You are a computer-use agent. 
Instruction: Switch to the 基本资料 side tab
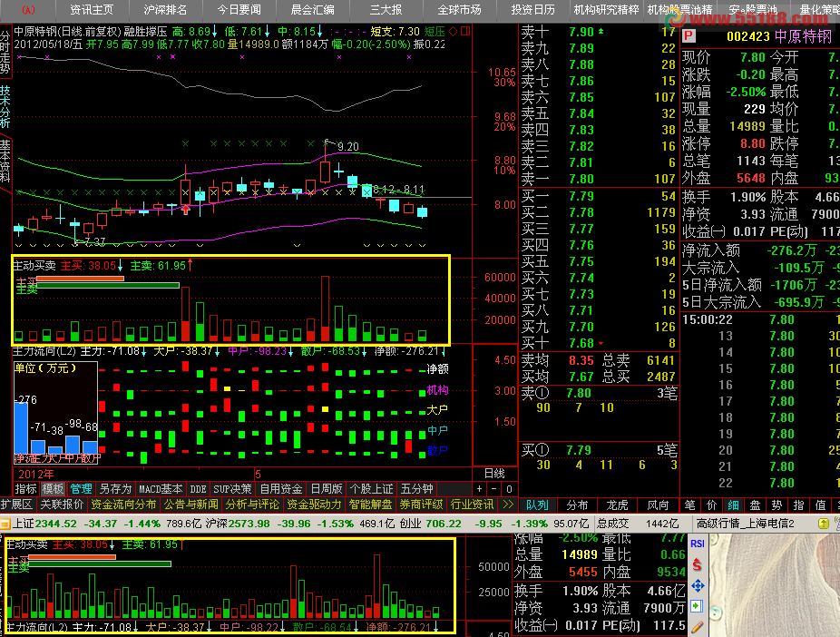5,161
